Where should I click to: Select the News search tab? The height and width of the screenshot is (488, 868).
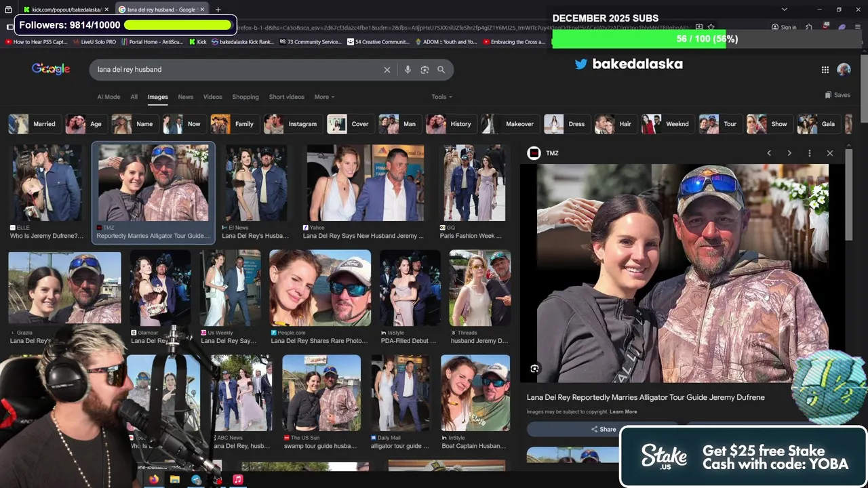point(185,97)
